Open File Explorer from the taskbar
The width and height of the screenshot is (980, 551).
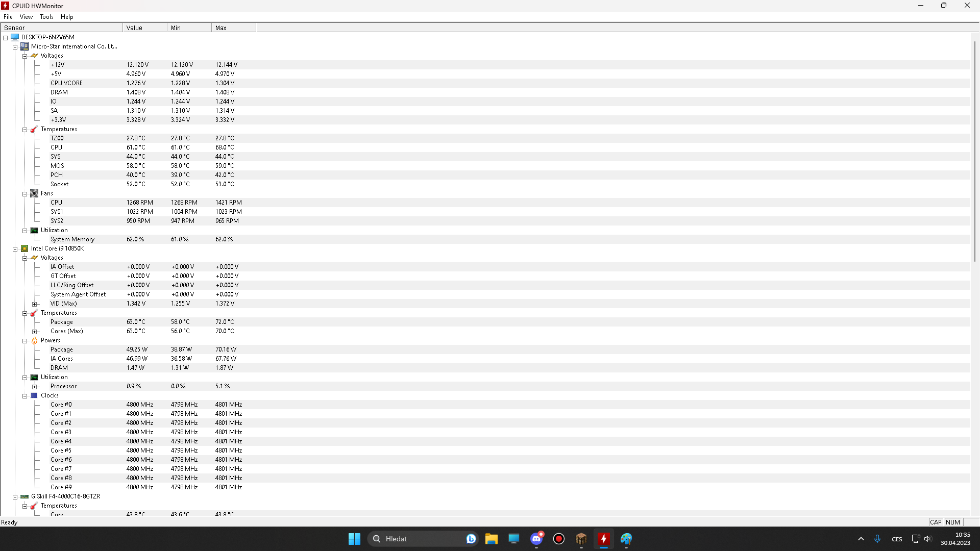491,539
